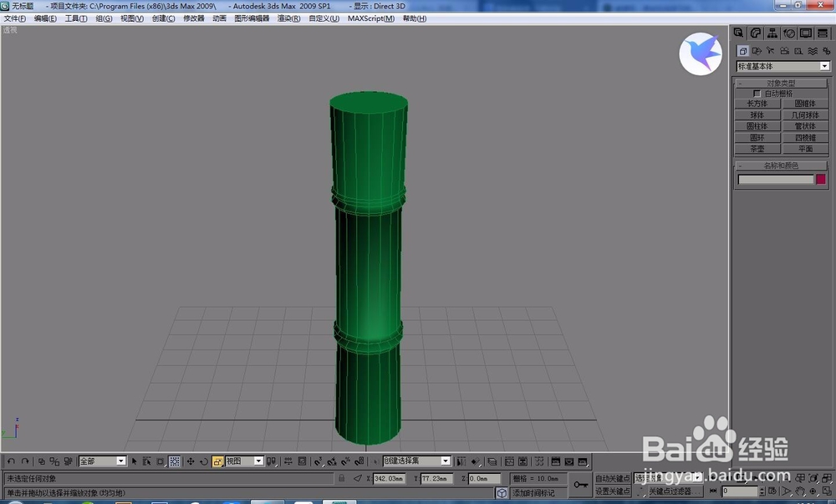Toggle the Angle Snap button

coord(332,461)
